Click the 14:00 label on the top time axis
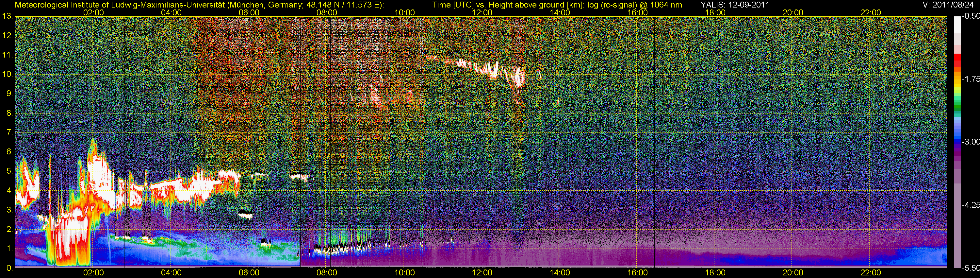This screenshot has height=278, width=980. 560,12
